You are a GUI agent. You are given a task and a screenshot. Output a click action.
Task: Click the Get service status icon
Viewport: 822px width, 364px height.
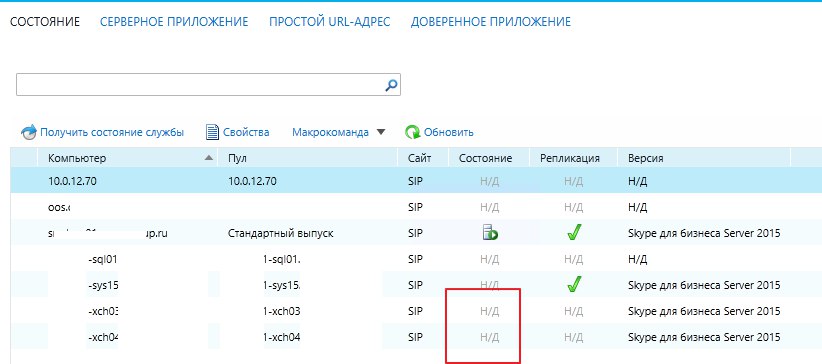tap(29, 132)
